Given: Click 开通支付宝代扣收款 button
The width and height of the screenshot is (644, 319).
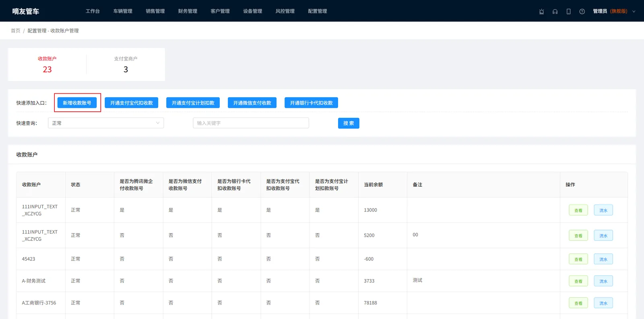Looking at the screenshot, I should tap(131, 103).
